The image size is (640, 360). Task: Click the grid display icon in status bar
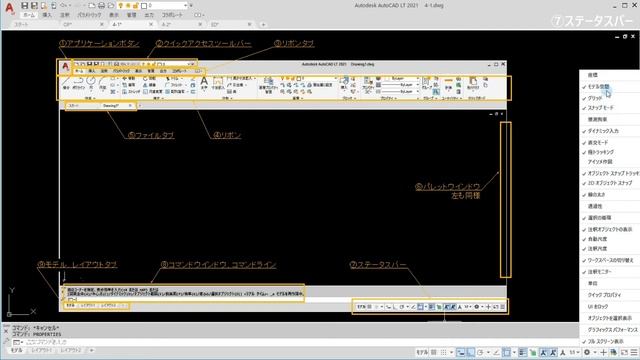click(433, 352)
